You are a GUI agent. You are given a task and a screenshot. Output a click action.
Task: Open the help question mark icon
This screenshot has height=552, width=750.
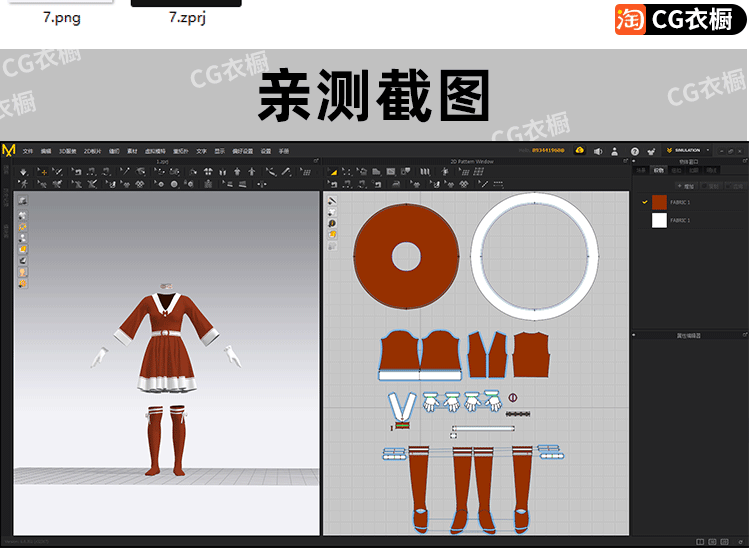coord(635,151)
